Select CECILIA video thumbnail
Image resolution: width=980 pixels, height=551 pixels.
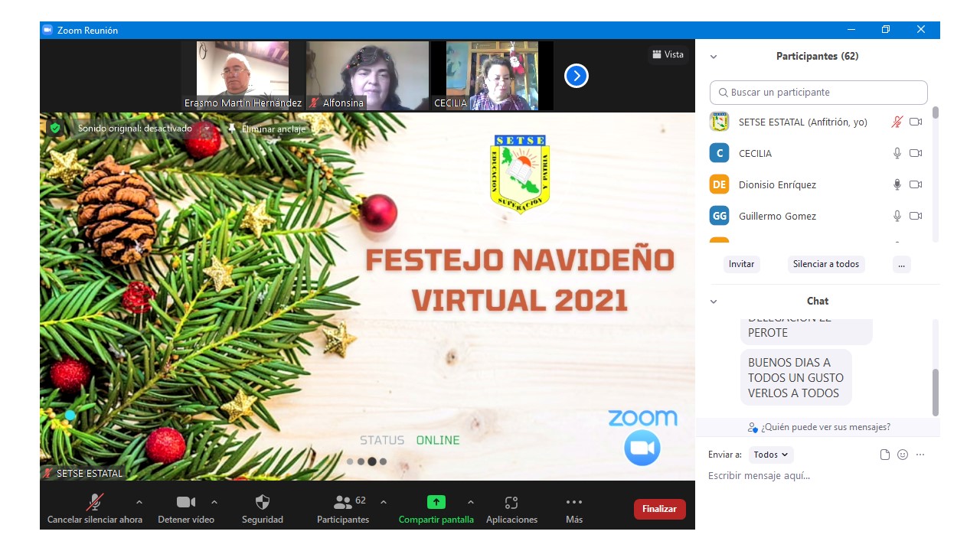point(492,76)
